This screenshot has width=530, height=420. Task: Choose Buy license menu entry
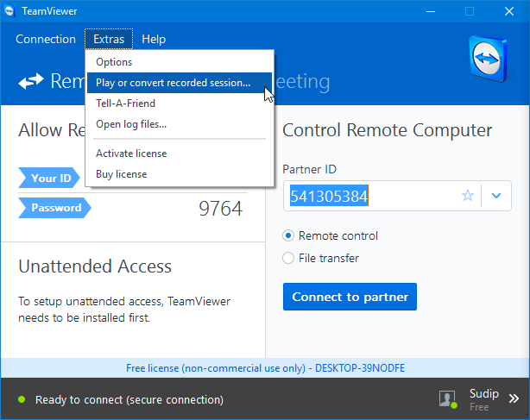[180, 174]
